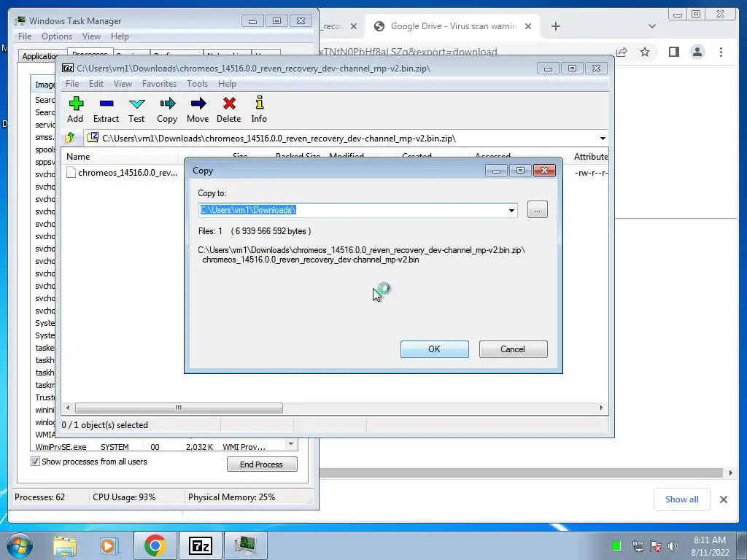Switch to Chrome via taskbar icon
Image resolution: width=747 pixels, height=560 pixels.
[155, 545]
